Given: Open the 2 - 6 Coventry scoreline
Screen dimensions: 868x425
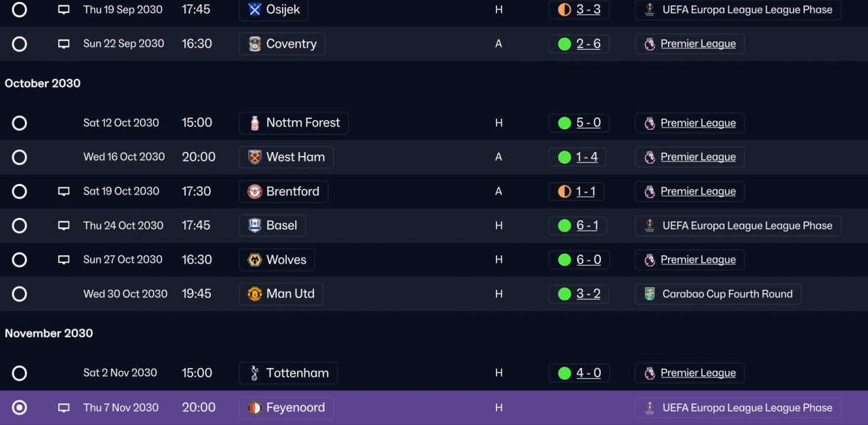Looking at the screenshot, I should pyautogui.click(x=588, y=43).
